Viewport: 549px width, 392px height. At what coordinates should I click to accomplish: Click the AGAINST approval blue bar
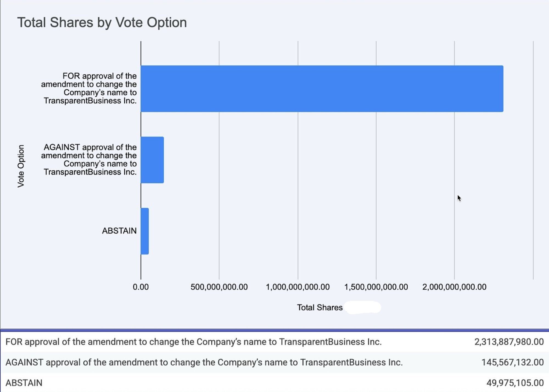pos(152,160)
